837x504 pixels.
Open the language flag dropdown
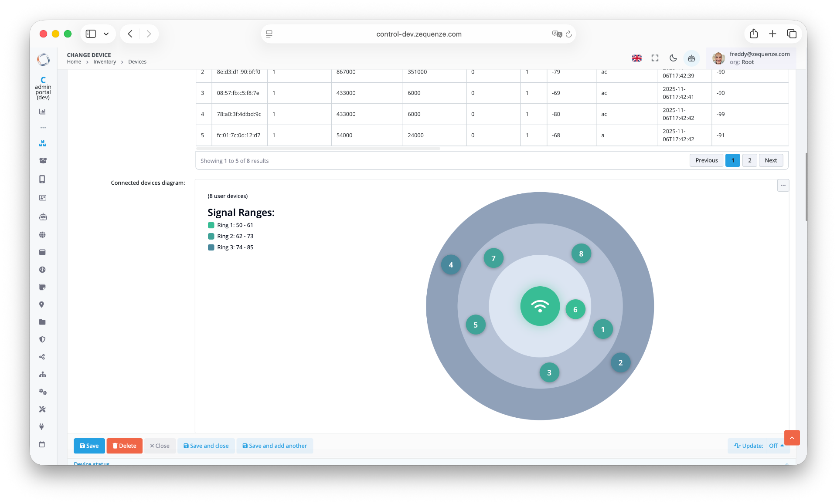(636, 58)
